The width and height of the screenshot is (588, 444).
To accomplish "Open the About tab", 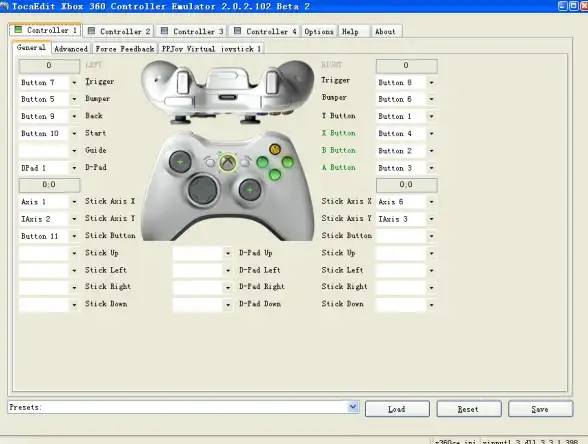I will (386, 32).
